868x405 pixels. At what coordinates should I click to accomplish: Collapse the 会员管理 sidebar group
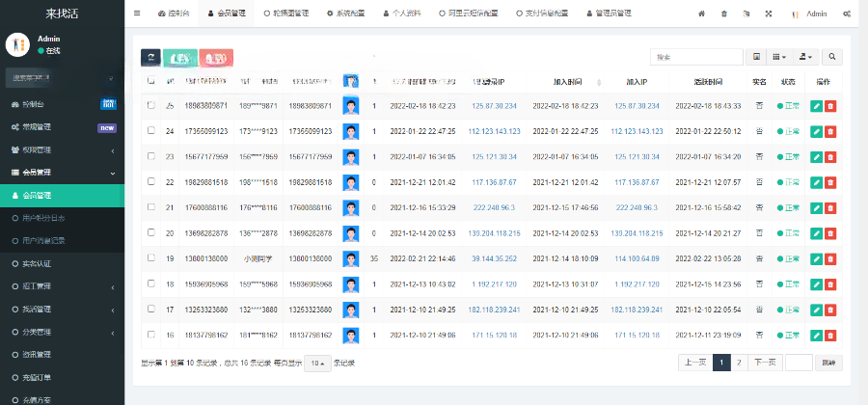click(62, 173)
